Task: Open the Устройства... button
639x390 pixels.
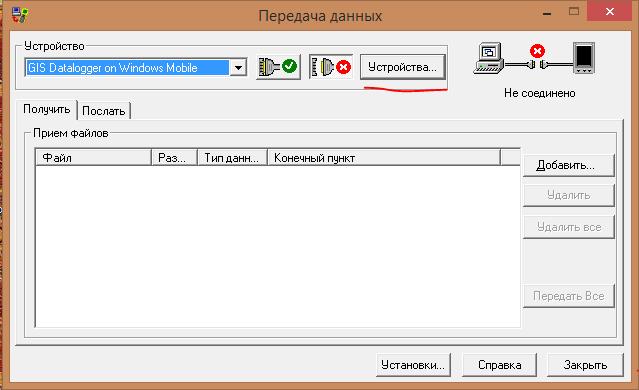Action: point(403,67)
